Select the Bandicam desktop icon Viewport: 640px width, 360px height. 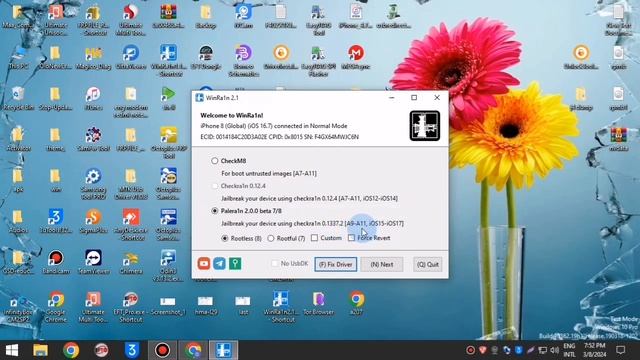point(56,263)
